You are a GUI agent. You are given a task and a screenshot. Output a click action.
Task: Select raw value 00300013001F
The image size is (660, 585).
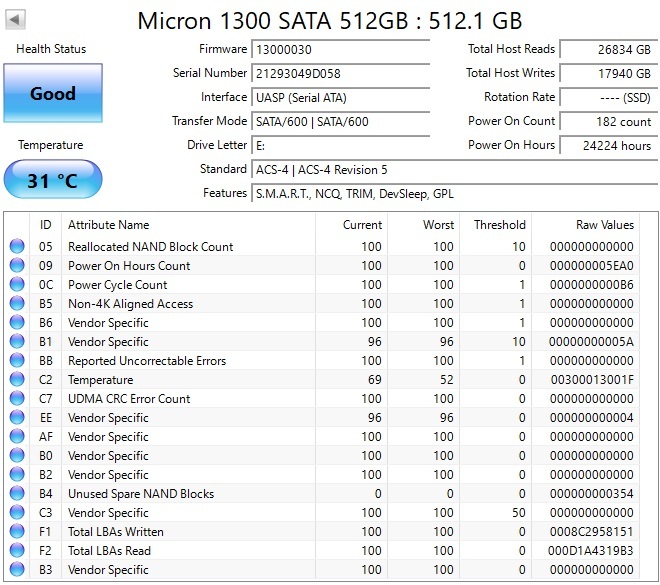point(592,380)
